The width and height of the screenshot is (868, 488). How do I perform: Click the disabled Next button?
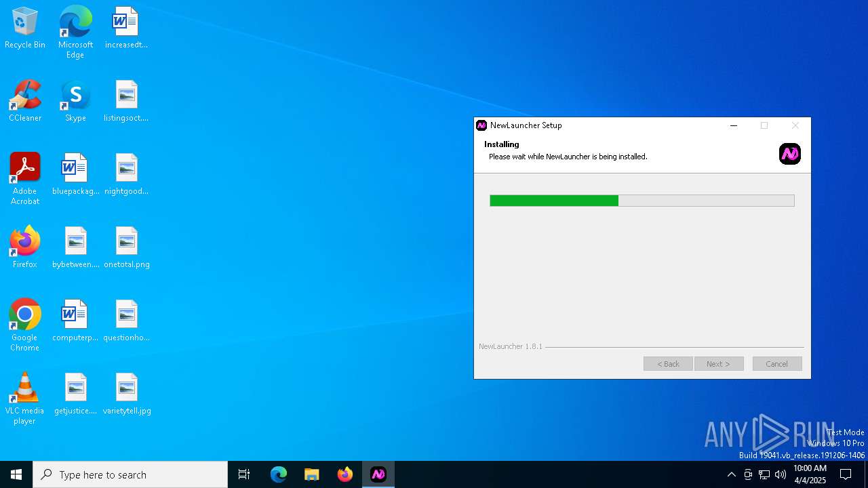click(719, 364)
